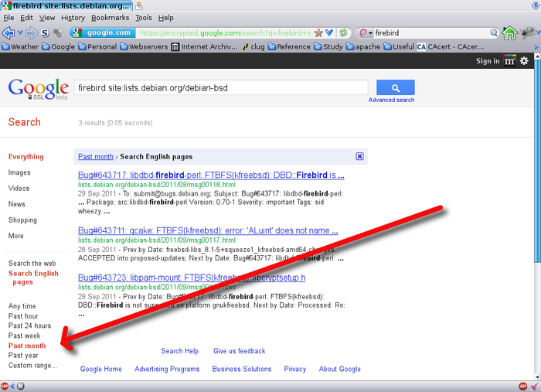Open the Debian search engine dropdown

(x=366, y=33)
